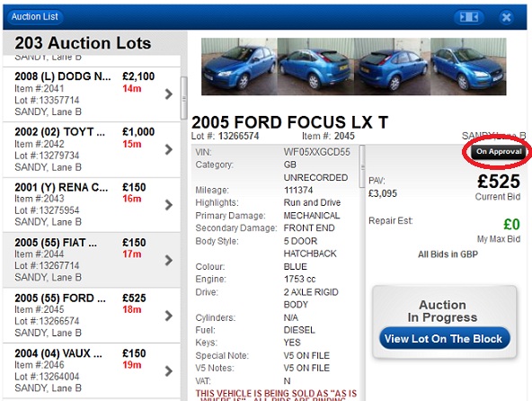Click the 2005 FORD FOCUS LX T heading
The height and width of the screenshot is (401, 532).
tap(289, 122)
